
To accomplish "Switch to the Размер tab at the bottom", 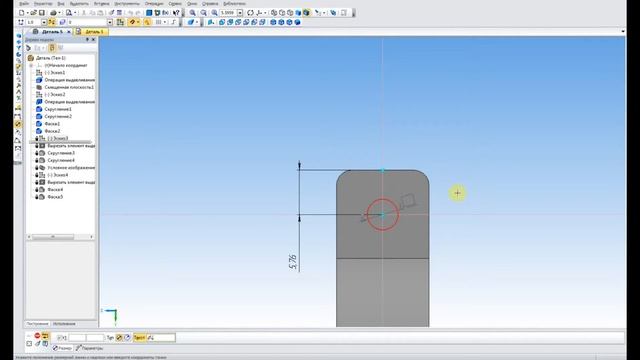I will pyautogui.click(x=62, y=348).
